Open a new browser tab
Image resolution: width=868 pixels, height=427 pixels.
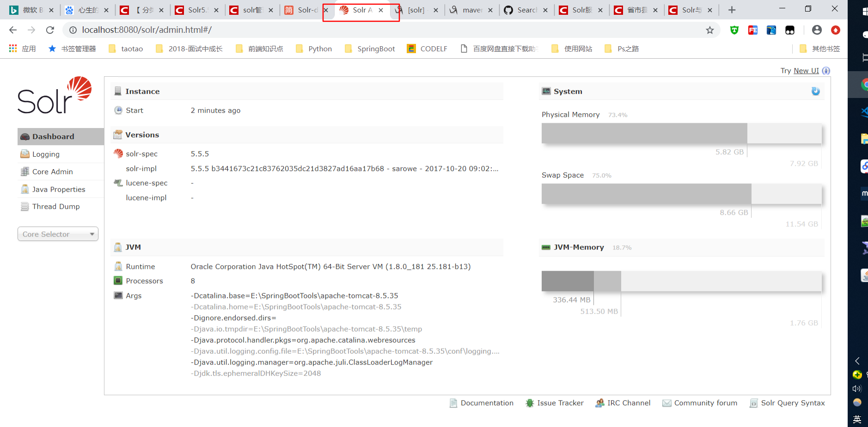pos(732,10)
